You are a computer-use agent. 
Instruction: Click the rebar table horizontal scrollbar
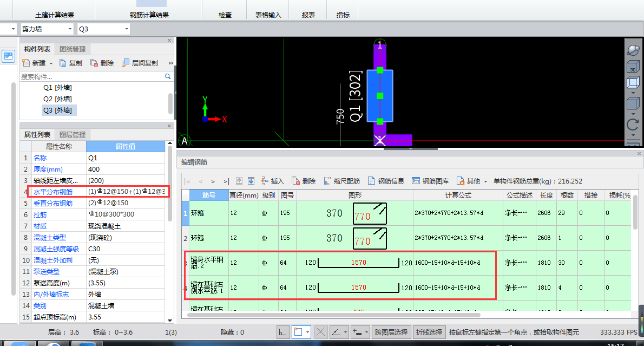[333, 315]
